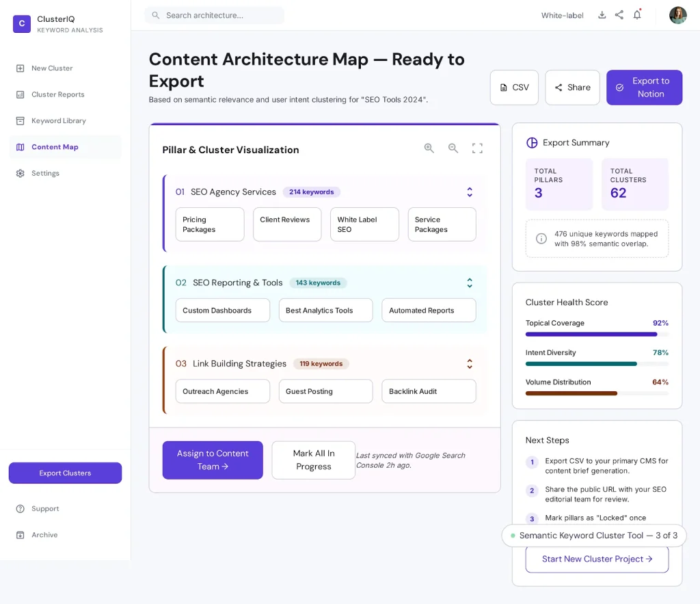Screen dimensions: 700x604
Task: Click the 143 keywords badge
Action: (319, 283)
